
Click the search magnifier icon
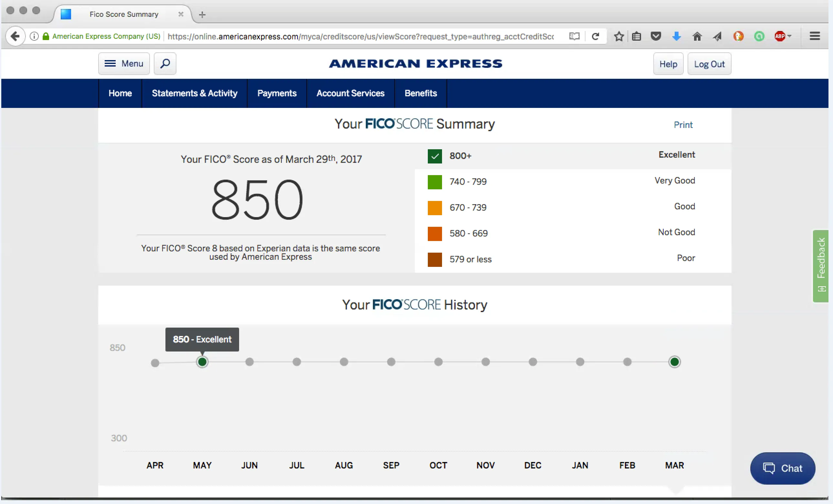pos(165,64)
